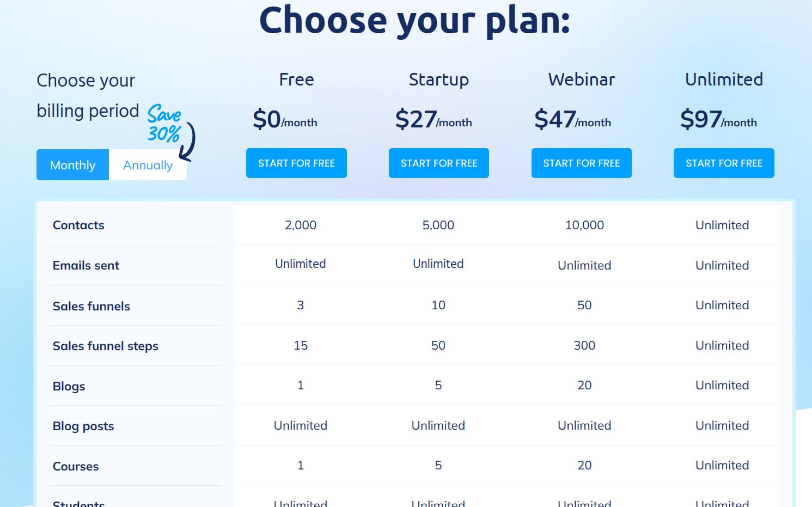
Task: Click the Sales funnels feature label
Action: 91,306
